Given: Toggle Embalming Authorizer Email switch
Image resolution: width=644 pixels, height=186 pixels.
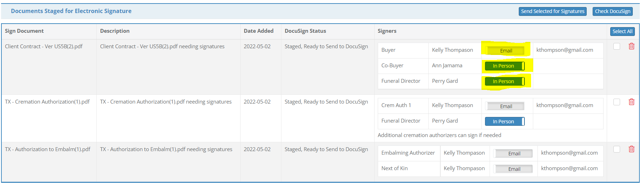Looking at the screenshot, I should pos(514,154).
